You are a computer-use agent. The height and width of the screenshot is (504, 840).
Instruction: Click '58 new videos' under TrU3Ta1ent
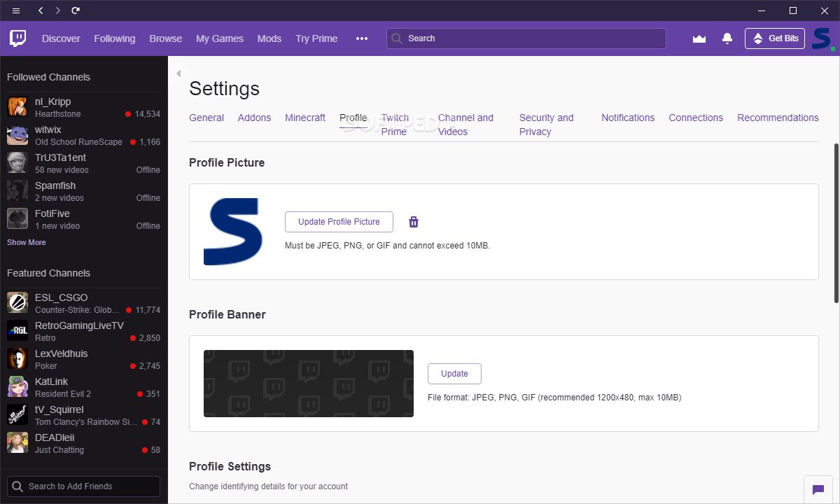(62, 170)
